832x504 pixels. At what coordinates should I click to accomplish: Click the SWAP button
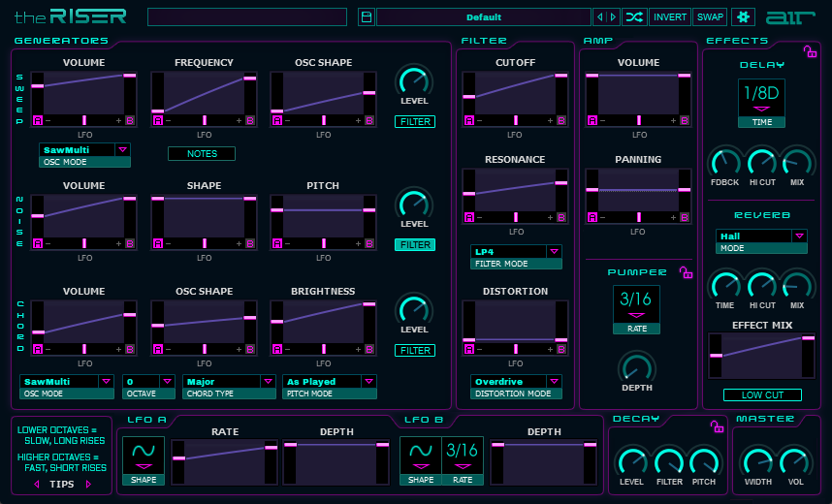coord(710,17)
